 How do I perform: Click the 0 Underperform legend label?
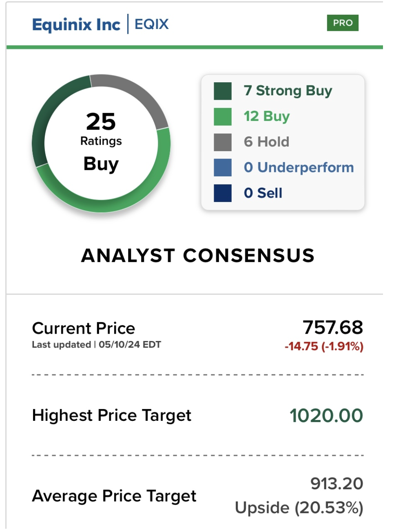coord(299,167)
